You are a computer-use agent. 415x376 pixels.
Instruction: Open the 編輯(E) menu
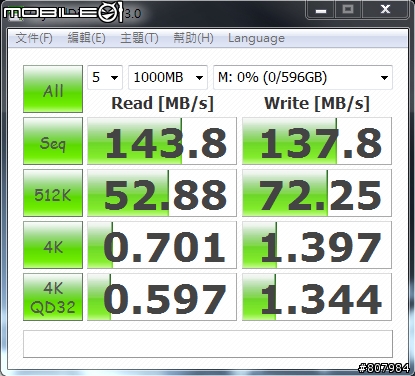tap(86, 38)
